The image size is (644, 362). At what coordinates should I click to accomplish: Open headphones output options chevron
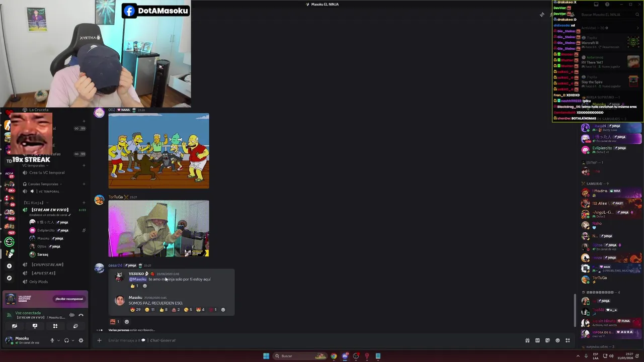73,340
